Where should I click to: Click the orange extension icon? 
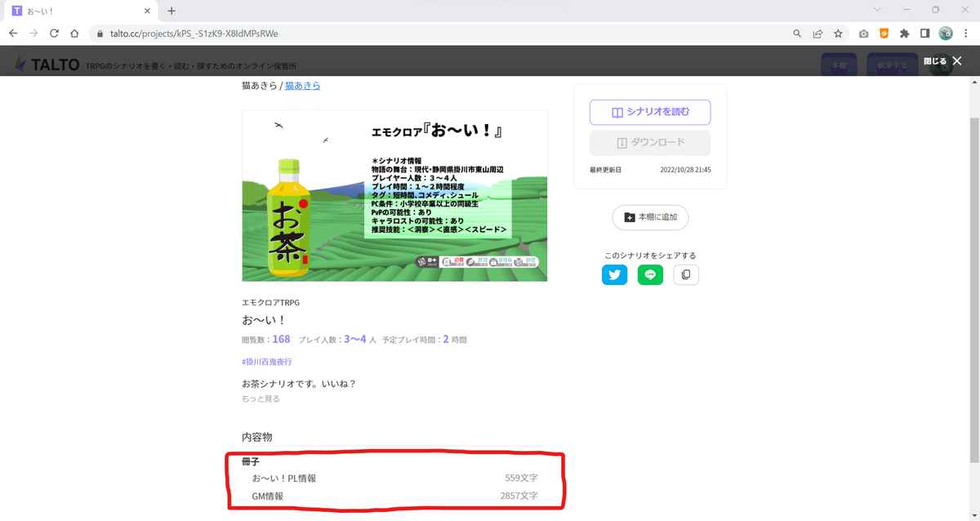point(884,33)
